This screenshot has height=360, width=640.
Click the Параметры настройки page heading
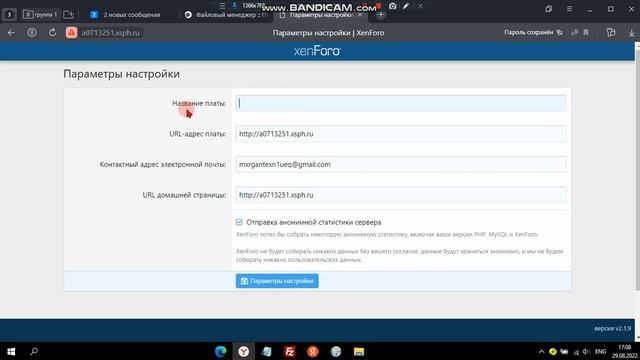pyautogui.click(x=121, y=74)
